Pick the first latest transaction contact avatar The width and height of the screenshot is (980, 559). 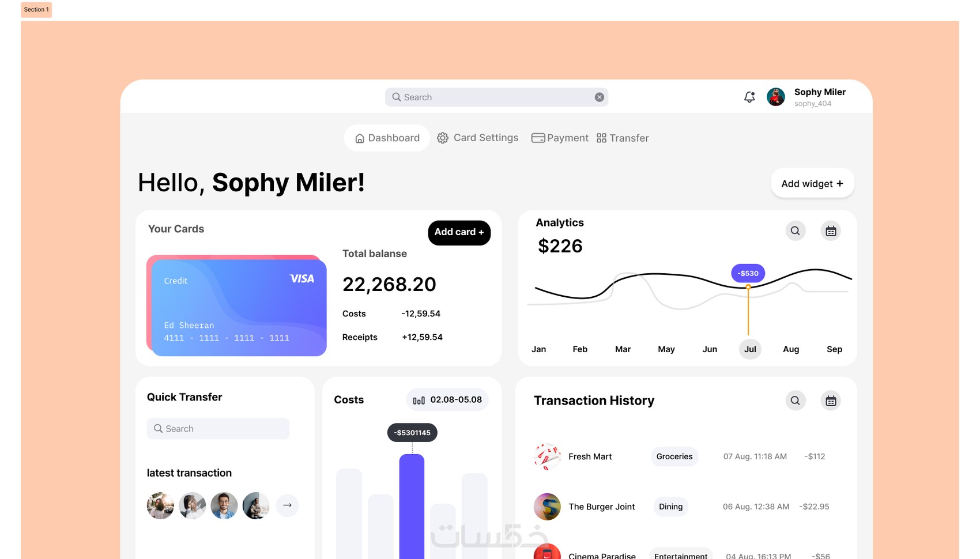pos(160,505)
